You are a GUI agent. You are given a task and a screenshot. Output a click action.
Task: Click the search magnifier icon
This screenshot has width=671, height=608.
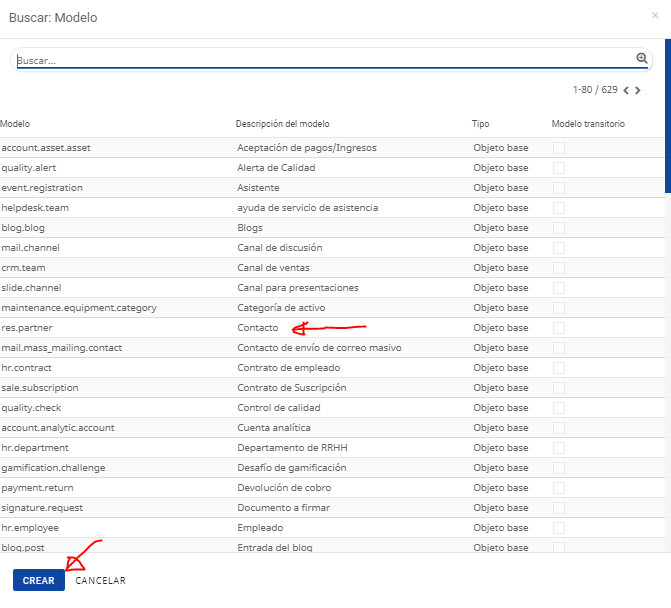(641, 58)
